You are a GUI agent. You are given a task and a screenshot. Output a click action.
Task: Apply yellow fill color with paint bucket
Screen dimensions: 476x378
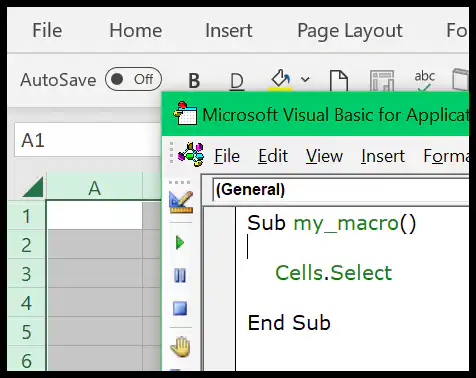pos(280,80)
